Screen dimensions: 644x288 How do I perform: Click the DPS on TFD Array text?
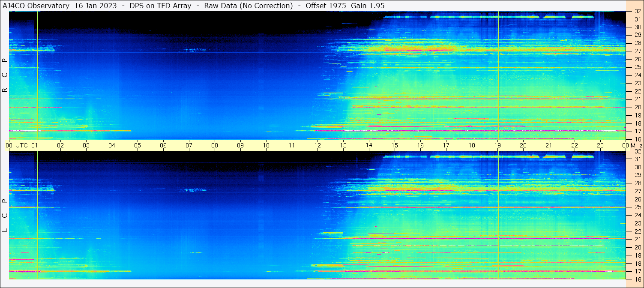tap(160, 6)
